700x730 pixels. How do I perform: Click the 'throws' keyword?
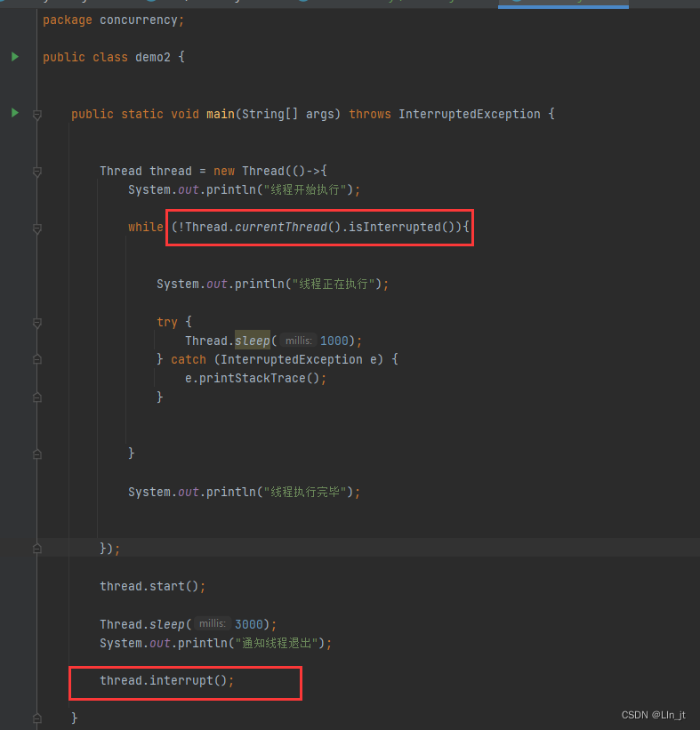coord(370,114)
